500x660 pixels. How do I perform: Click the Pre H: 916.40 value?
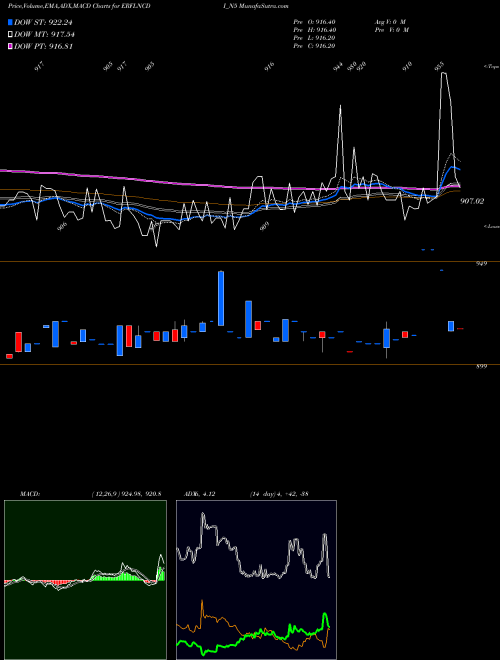coord(314,30)
